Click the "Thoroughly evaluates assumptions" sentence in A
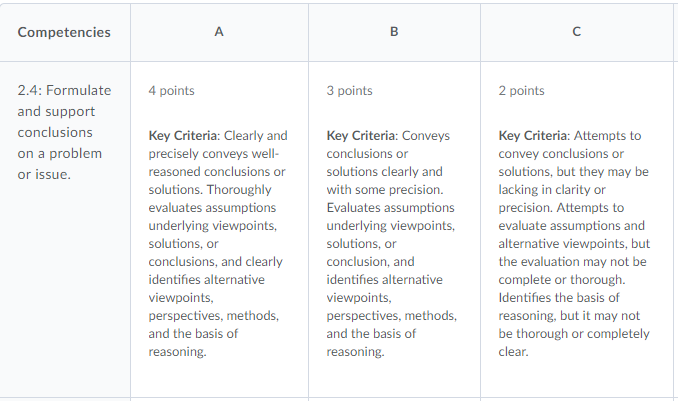Image resolution: width=678 pixels, height=401 pixels. [x=212, y=208]
